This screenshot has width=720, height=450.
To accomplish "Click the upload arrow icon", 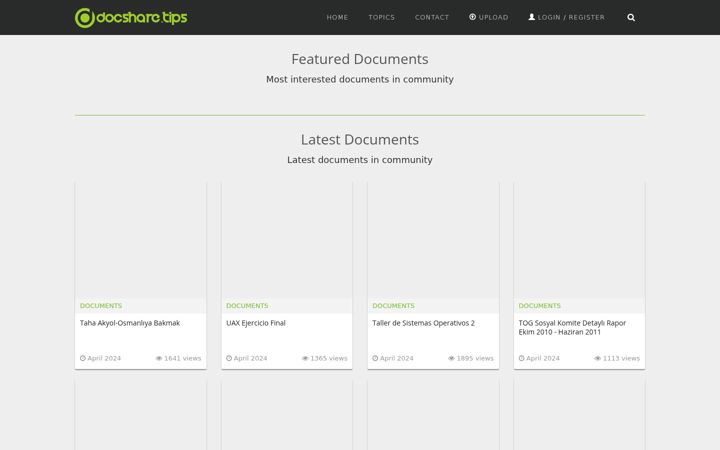I will click(x=472, y=17).
